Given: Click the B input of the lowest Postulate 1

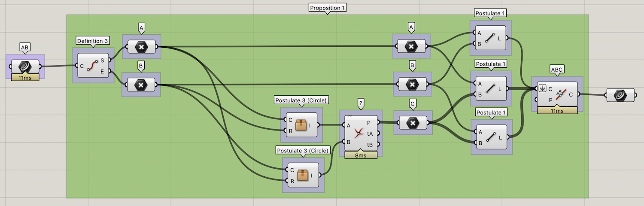Looking at the screenshot, I should tap(479, 142).
